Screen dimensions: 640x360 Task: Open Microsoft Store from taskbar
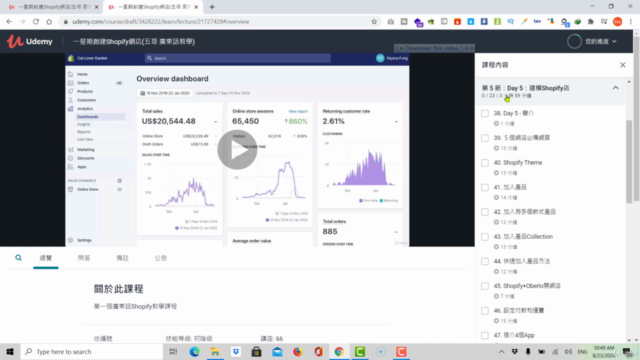point(256,351)
